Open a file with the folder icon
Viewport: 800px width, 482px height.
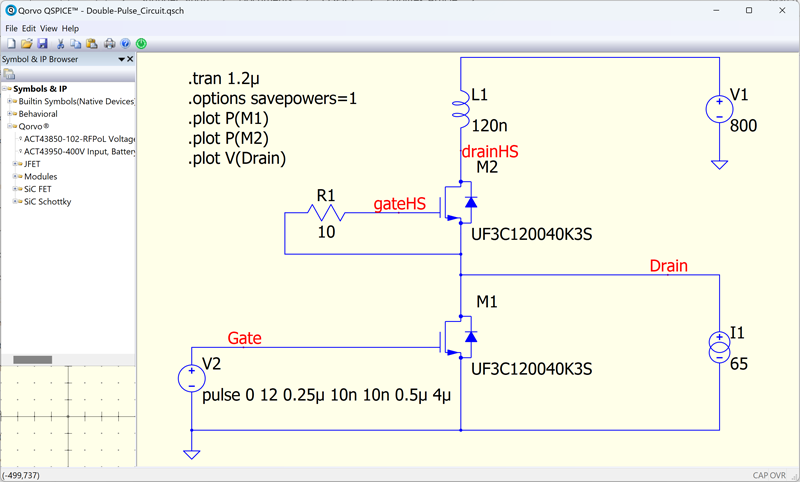[x=27, y=44]
